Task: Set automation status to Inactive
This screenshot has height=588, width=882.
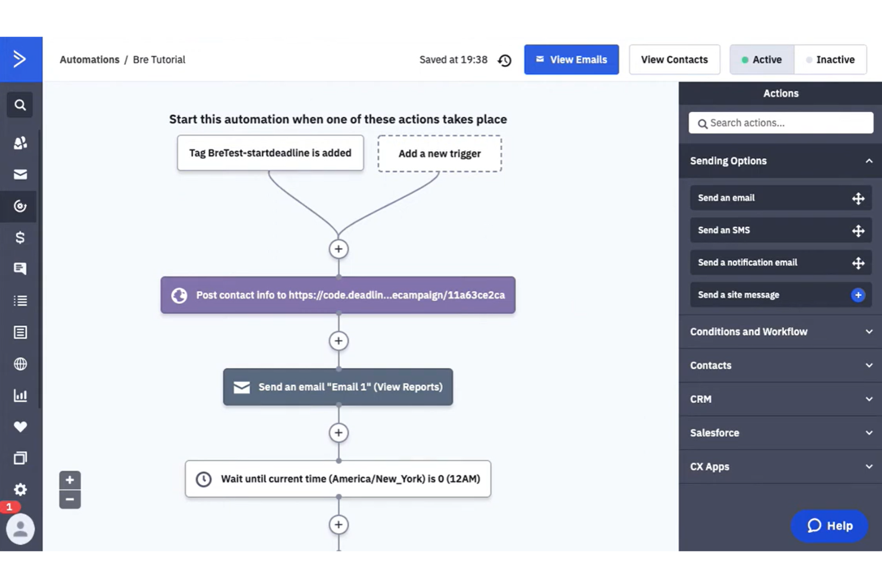Action: [x=830, y=60]
